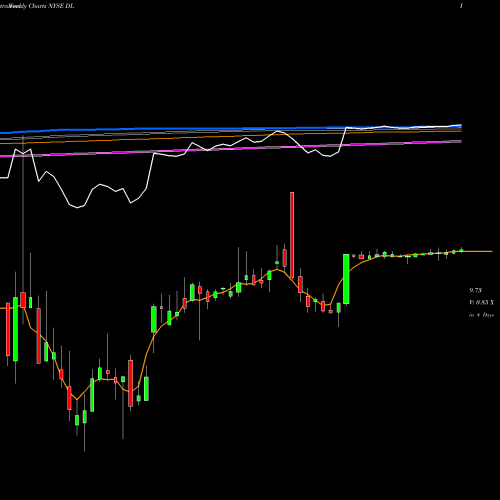
Task: Click the 'in 4 Days' text
Action: pos(481,315)
